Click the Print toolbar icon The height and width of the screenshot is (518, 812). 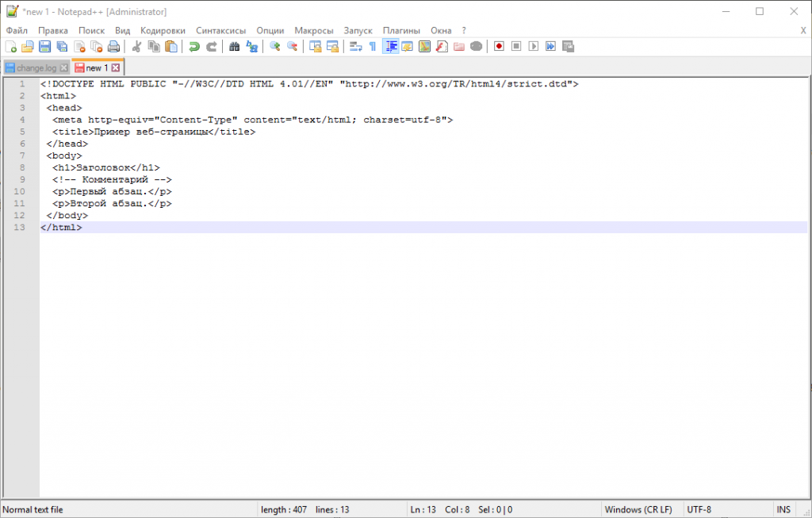click(x=113, y=47)
